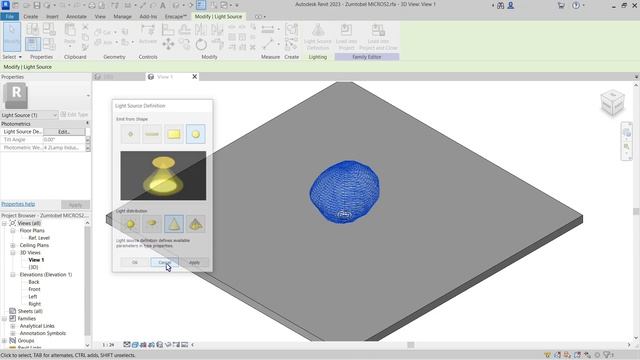
Task: Cancel the Light Source Definition dialog
Action: [164, 262]
